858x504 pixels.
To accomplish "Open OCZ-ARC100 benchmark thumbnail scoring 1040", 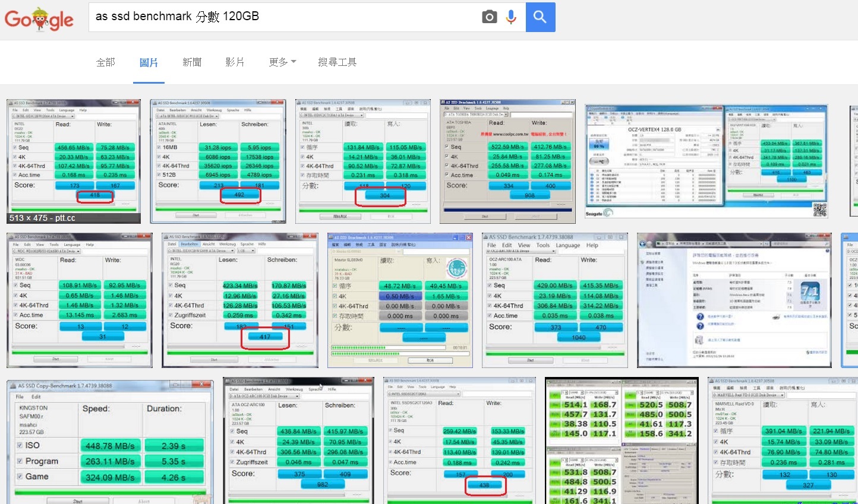I will click(555, 300).
